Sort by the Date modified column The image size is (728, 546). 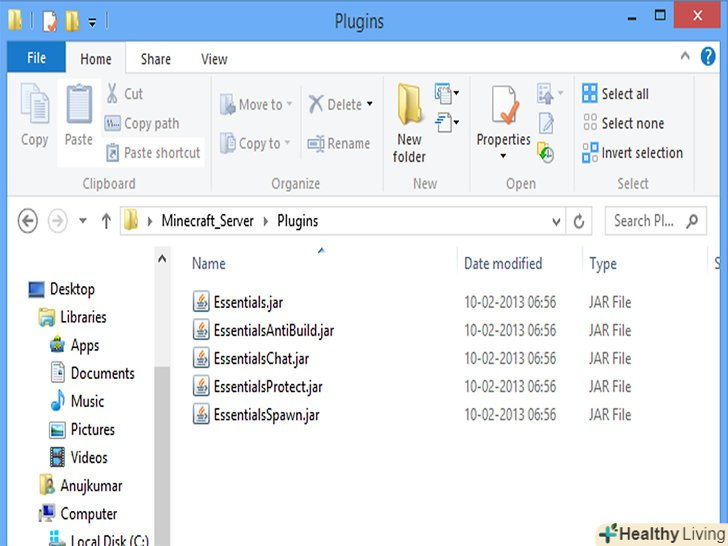[x=503, y=263]
